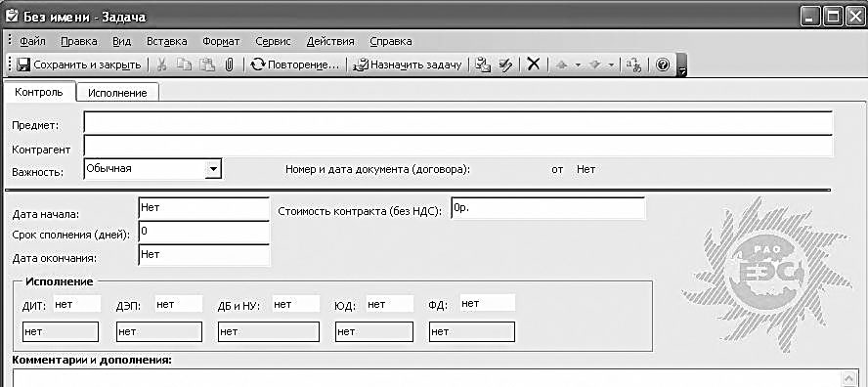Minimize the task window
The height and width of the screenshot is (387, 868).
811,17
